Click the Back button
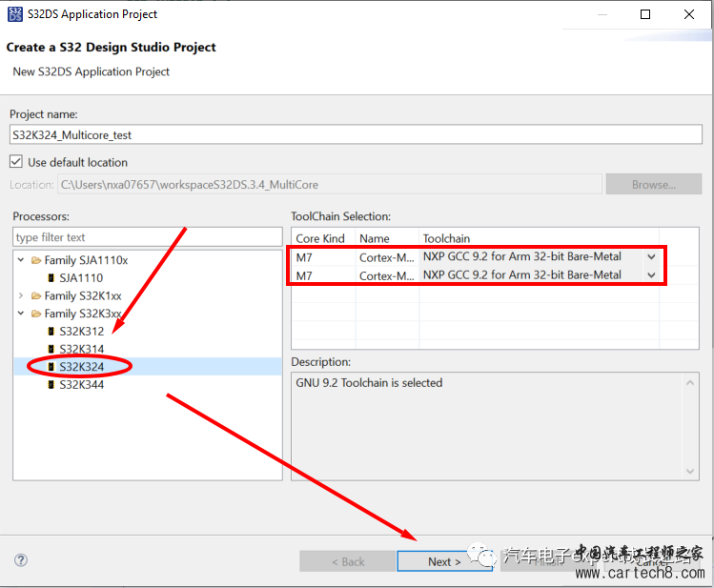 (x=347, y=561)
